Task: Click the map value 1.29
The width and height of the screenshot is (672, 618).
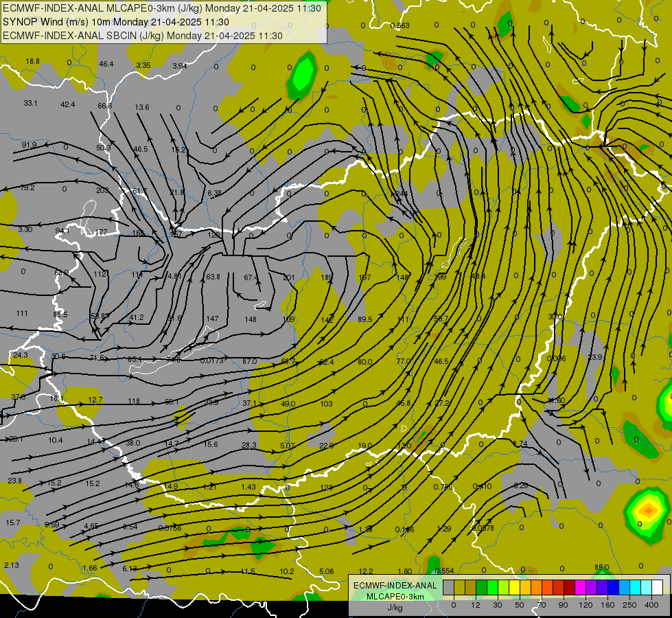Action: click(x=444, y=529)
